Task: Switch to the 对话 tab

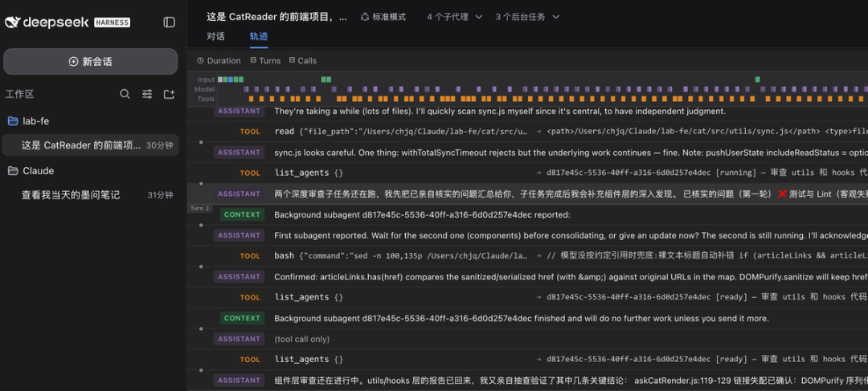Action: pos(216,36)
